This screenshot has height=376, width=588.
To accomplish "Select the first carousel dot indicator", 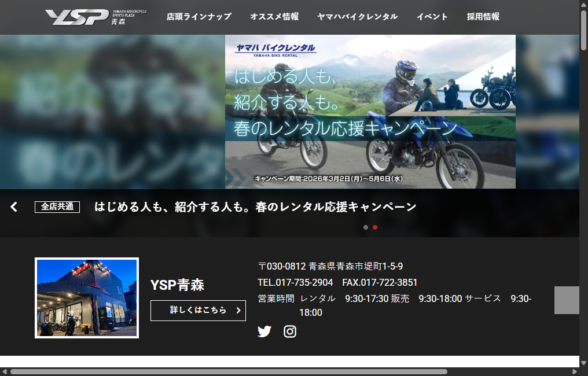I will (x=366, y=227).
